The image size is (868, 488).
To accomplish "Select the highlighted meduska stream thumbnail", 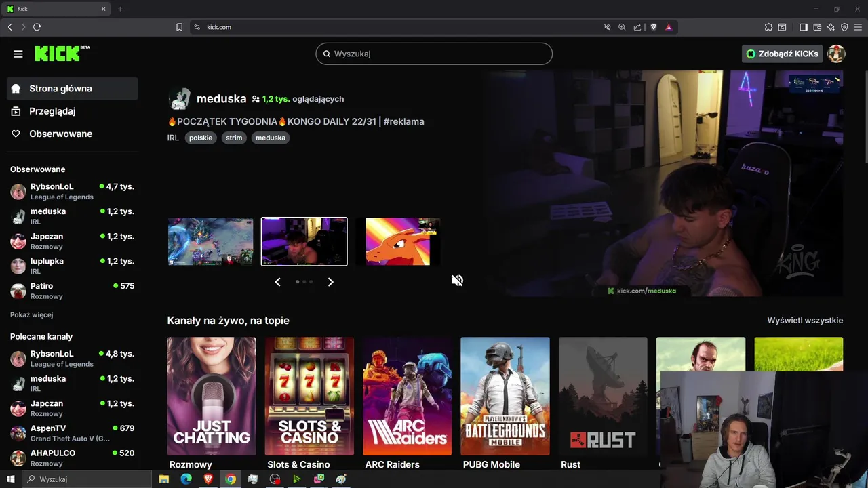I will click(304, 241).
